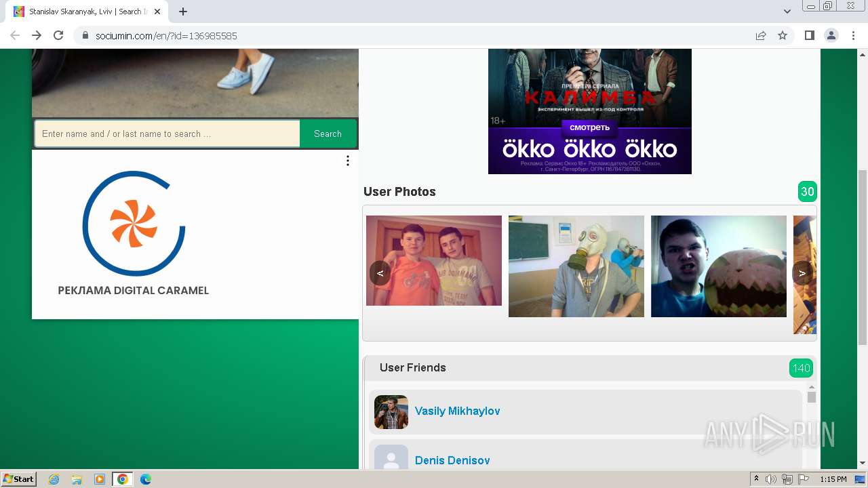
Task: Open the carved pumpkin photo
Action: 719,266
